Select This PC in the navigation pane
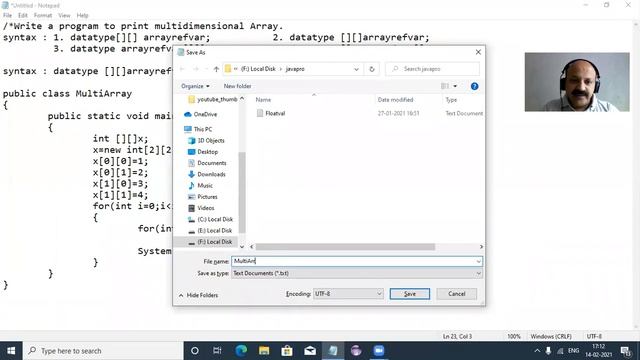This screenshot has height=360, width=640. click(x=198, y=129)
